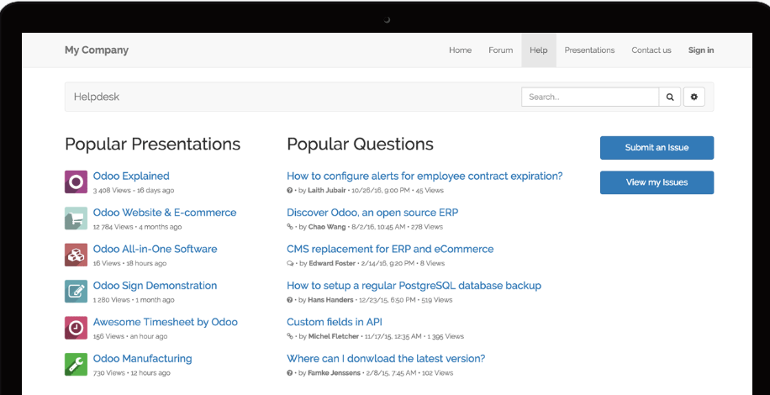Select Contact us in the top navigation
The image size is (770, 395).
tap(651, 50)
